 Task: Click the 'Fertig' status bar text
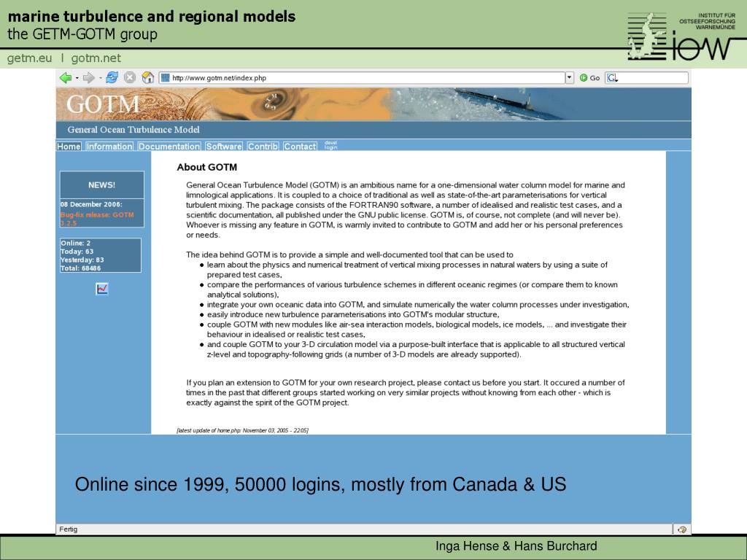pos(68,529)
